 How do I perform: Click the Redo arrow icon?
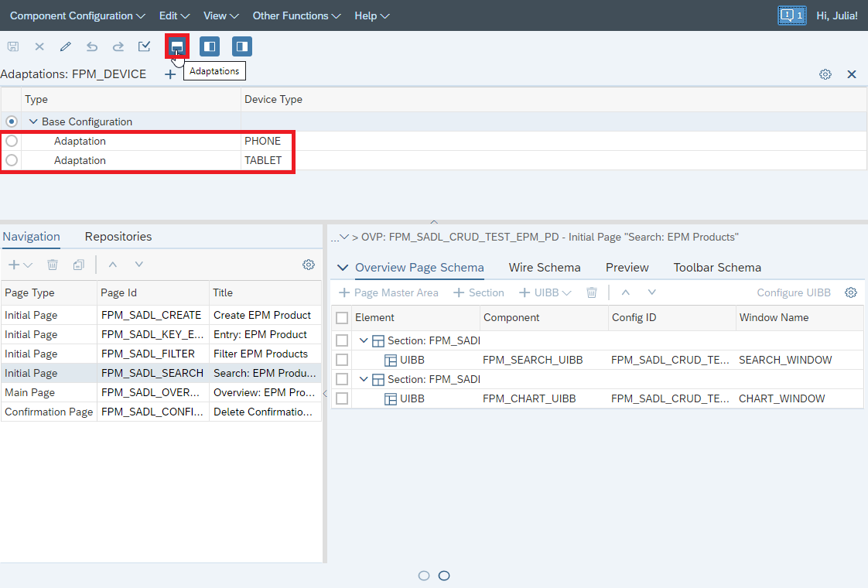118,46
